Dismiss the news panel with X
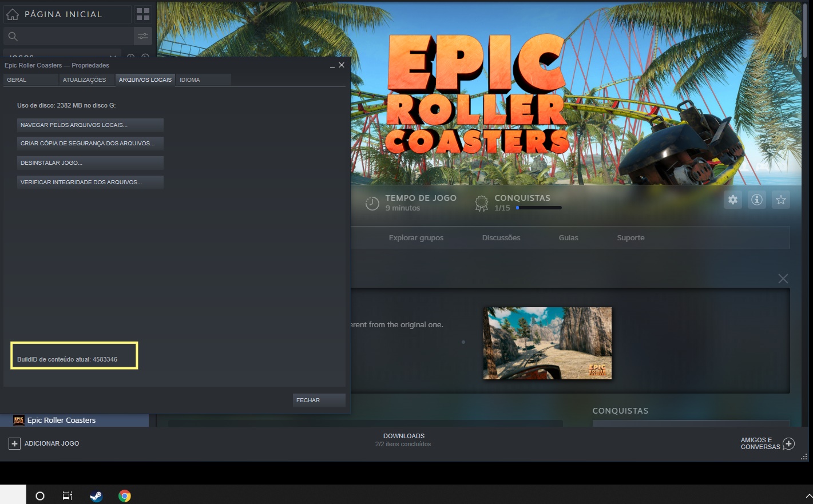This screenshot has width=813, height=504. pos(783,279)
